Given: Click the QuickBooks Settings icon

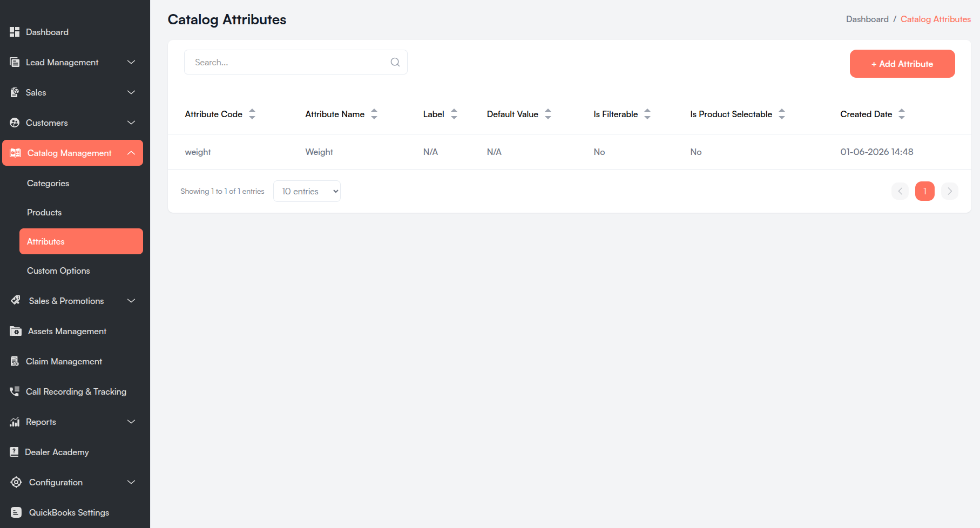Looking at the screenshot, I should [x=16, y=512].
